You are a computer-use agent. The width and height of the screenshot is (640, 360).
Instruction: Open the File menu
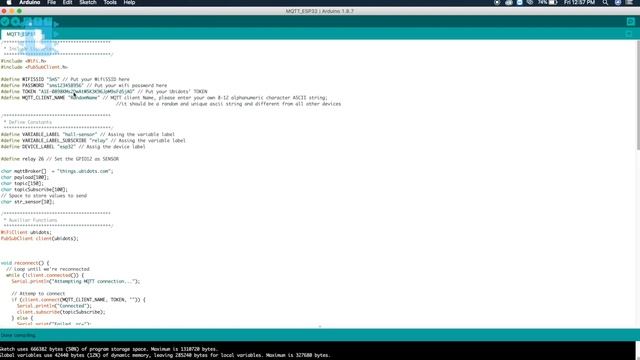click(51, 2)
